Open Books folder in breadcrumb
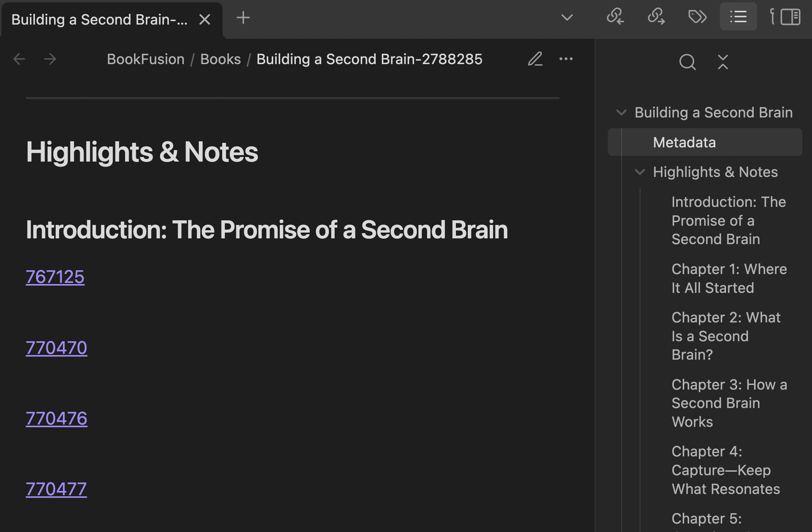The image size is (812, 532). pyautogui.click(x=221, y=59)
